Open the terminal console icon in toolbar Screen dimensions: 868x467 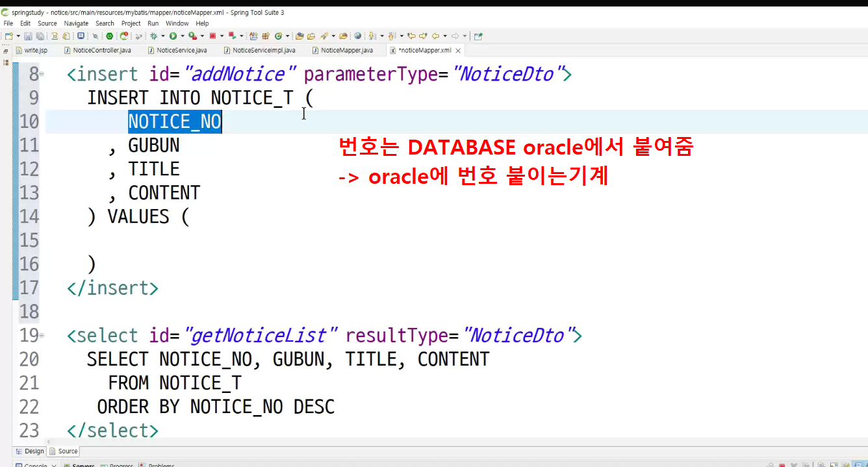[81, 36]
